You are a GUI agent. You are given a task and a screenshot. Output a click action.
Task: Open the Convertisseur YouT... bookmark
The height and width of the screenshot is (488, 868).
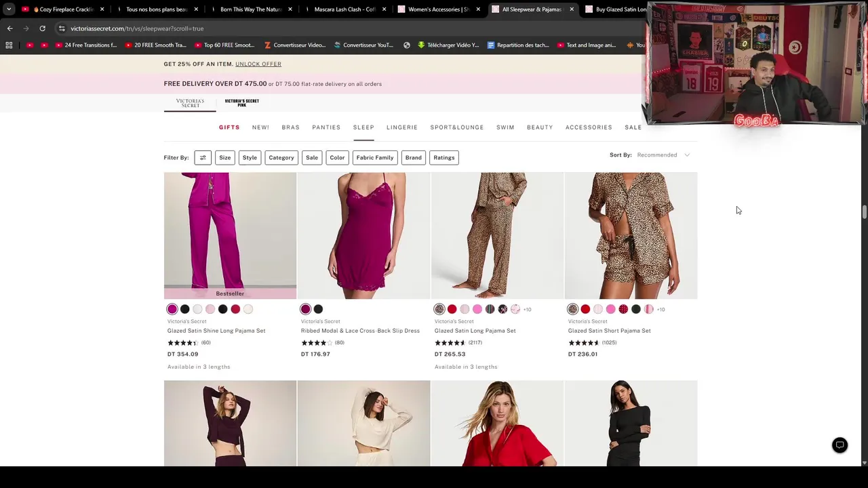coord(363,45)
